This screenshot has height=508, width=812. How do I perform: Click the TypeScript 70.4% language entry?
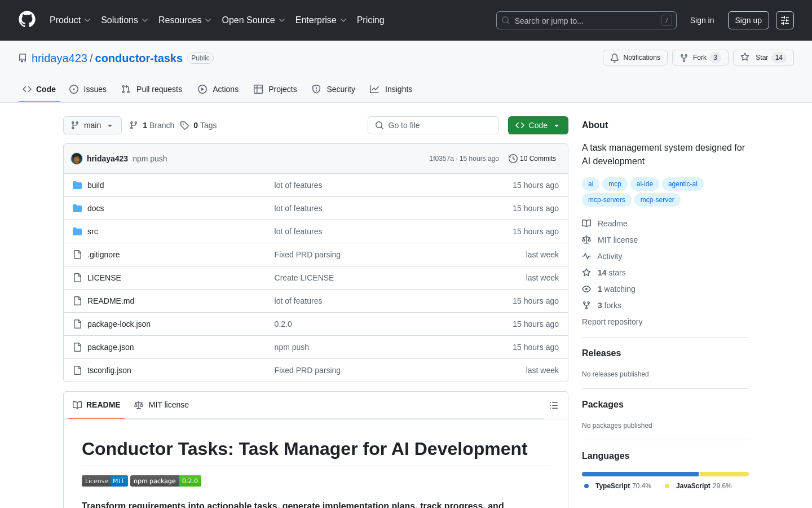click(617, 486)
